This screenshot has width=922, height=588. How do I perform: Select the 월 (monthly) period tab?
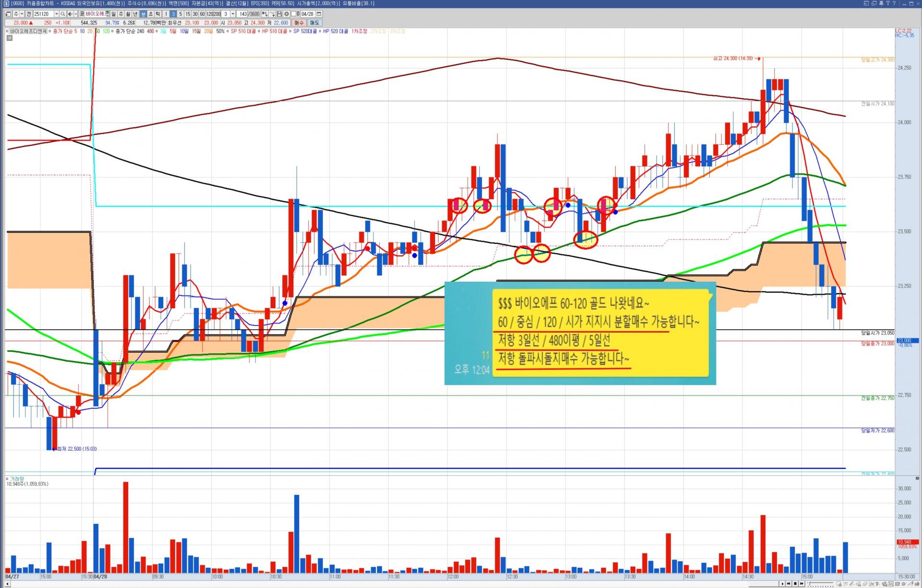[x=128, y=14]
